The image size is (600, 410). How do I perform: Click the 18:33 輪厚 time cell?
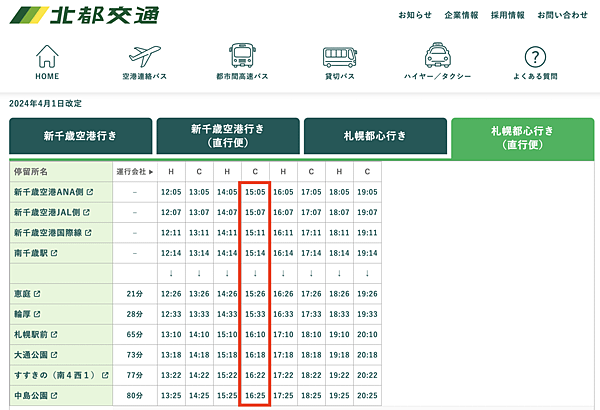pos(339,314)
